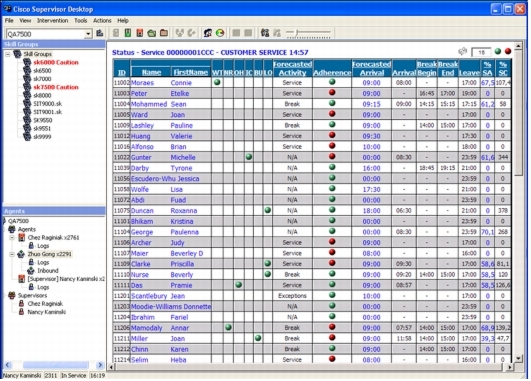
Task: Click the grayed-out phone icon in toolbar
Action: (116, 33)
